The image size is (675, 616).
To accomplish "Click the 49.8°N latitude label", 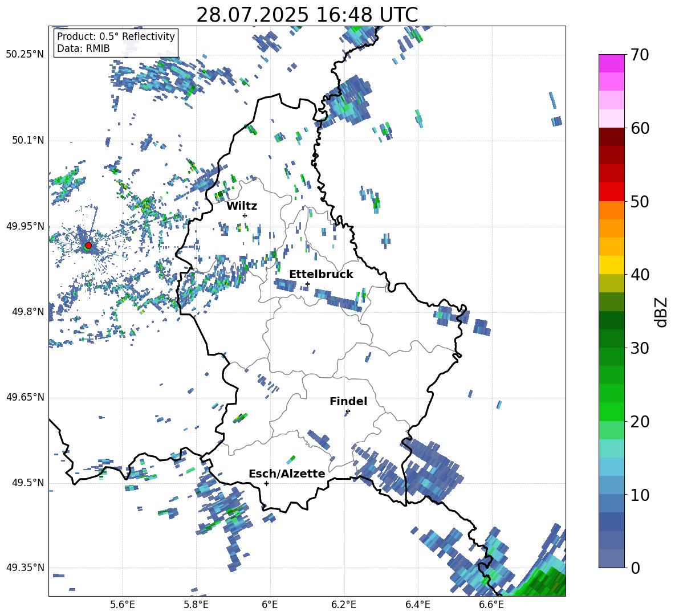I will click(27, 312).
